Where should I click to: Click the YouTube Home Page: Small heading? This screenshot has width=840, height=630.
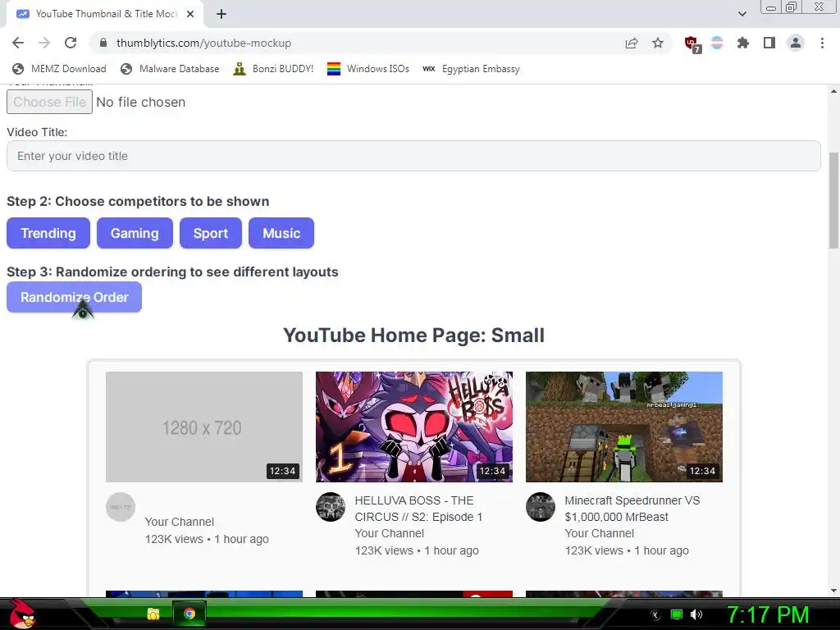[413, 336]
